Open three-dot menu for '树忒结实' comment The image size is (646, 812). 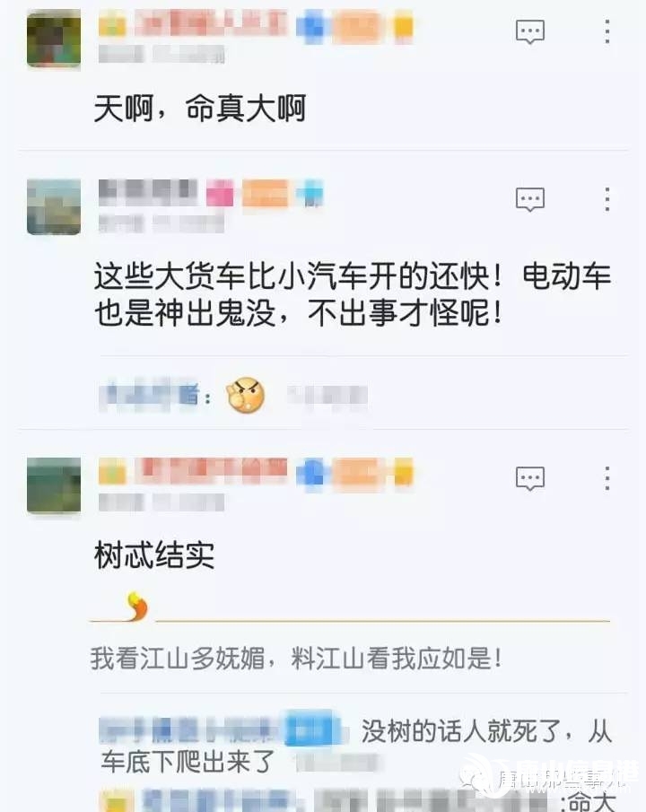point(607,478)
